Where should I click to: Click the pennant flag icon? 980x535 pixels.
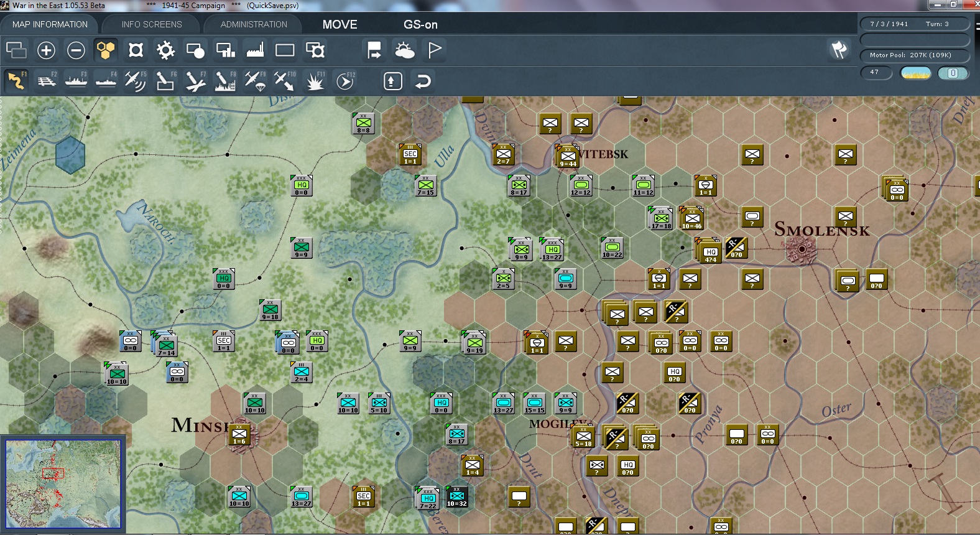[435, 50]
